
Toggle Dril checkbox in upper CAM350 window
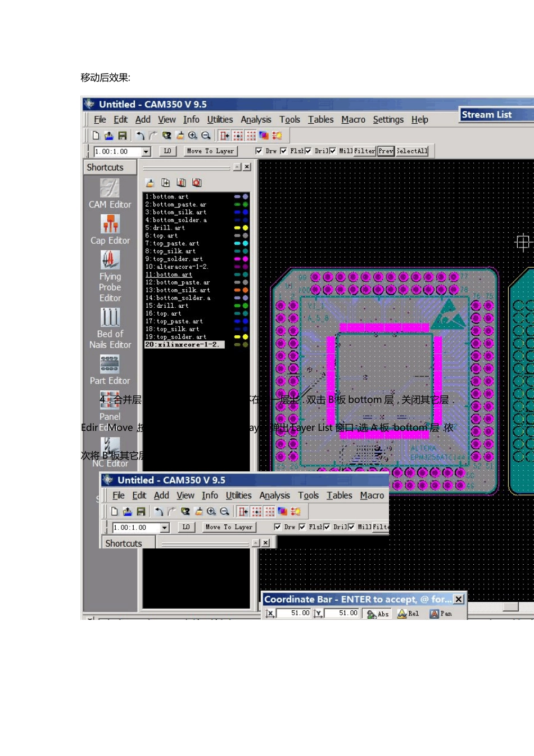point(308,151)
